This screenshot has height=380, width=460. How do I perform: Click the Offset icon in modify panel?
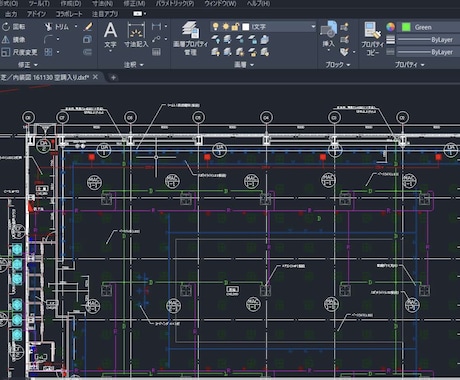point(87,52)
